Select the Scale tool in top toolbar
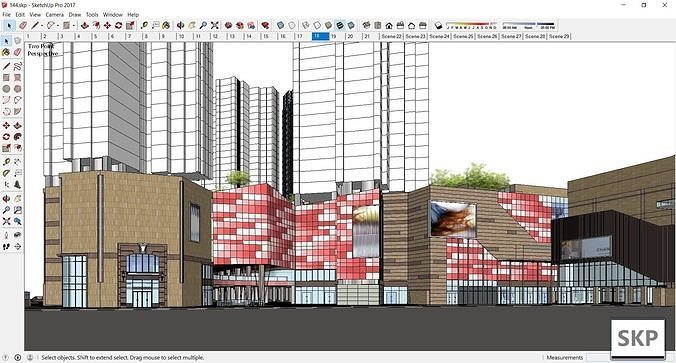Viewport: 676px width, 363px height. tap(130, 25)
